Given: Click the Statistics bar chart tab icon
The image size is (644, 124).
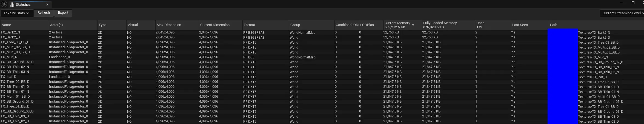Looking at the screenshot, I should pos(12,5).
